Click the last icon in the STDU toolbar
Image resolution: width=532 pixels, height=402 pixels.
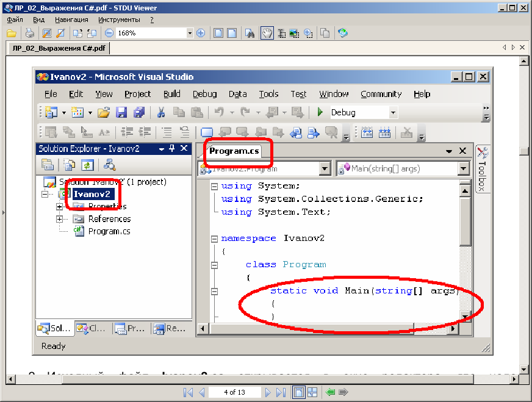[343, 33]
